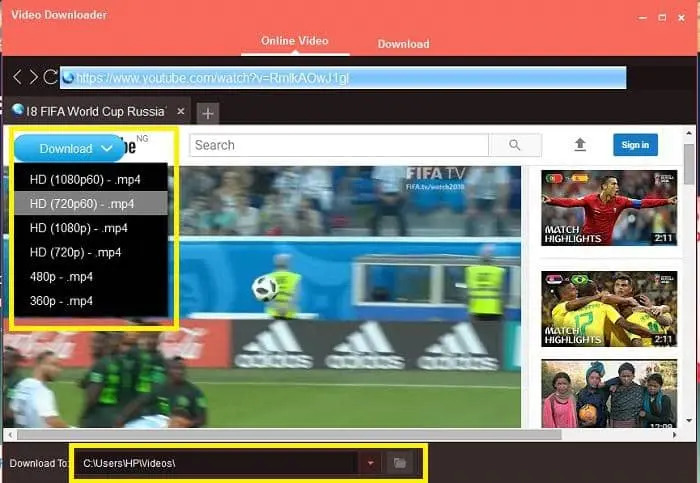Open a new tab with the plus button
700x483 pixels.
(x=207, y=113)
